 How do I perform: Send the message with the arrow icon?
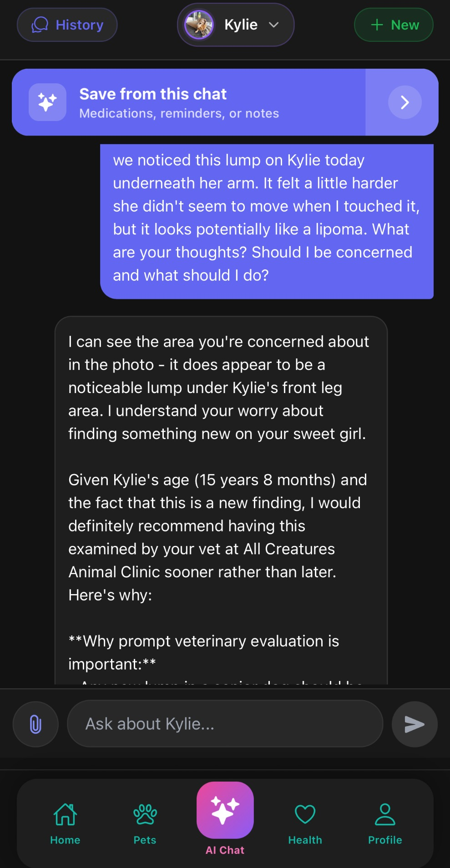coord(414,724)
